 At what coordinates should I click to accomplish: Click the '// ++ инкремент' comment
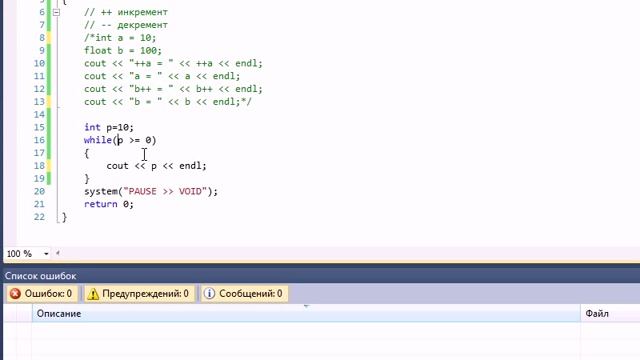126,12
